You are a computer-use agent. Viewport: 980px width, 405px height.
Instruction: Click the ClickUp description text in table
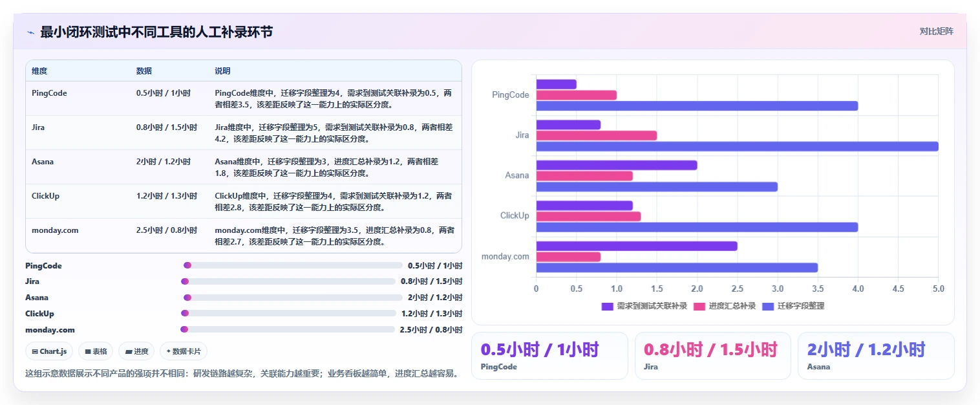pos(334,201)
